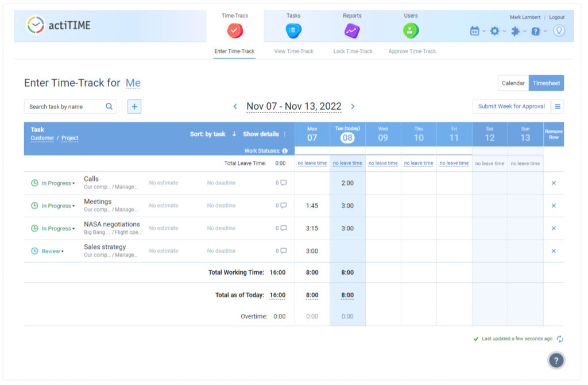The height and width of the screenshot is (385, 588).
Task: Switch to Calendar view
Action: pos(513,83)
